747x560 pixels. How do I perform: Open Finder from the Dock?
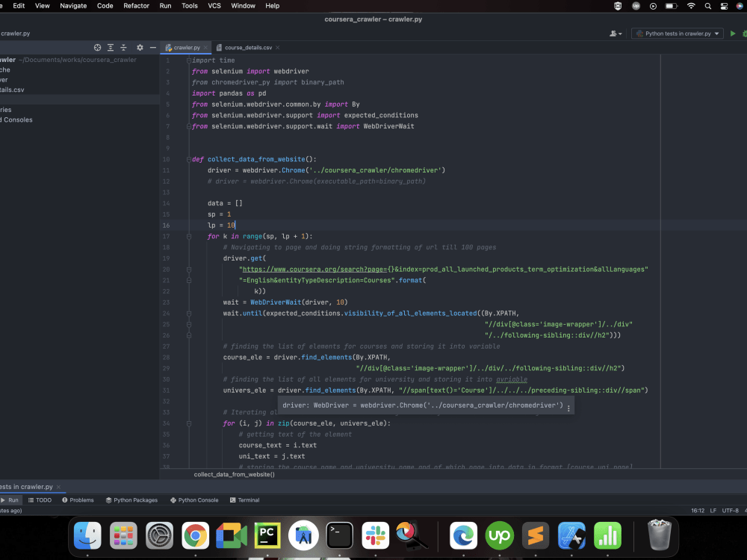pyautogui.click(x=87, y=535)
